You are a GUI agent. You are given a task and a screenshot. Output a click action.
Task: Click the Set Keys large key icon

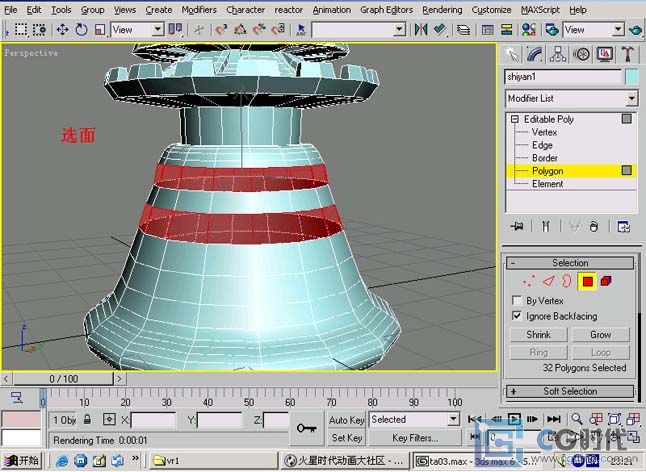pyautogui.click(x=306, y=428)
